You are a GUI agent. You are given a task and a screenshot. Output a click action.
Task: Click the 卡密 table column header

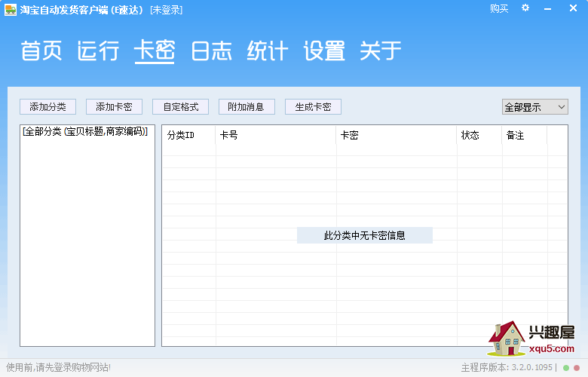[x=397, y=135]
